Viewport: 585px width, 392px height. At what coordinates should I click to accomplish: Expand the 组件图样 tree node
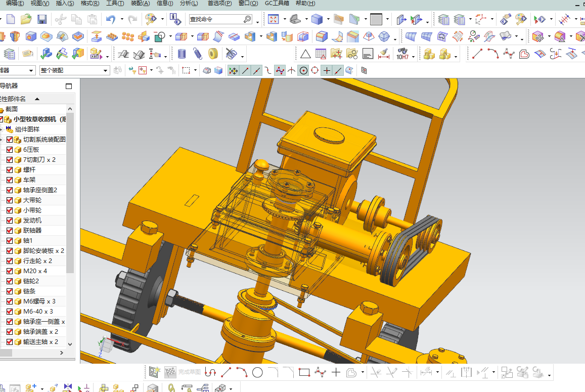[x=1, y=129]
